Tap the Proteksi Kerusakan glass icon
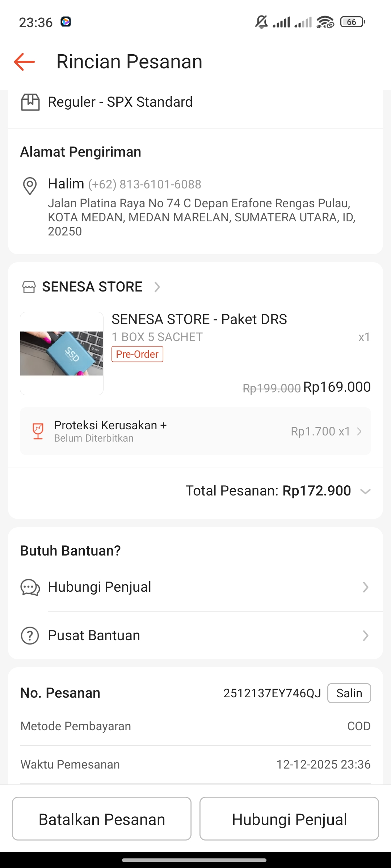This screenshot has height=868, width=391. point(38,431)
